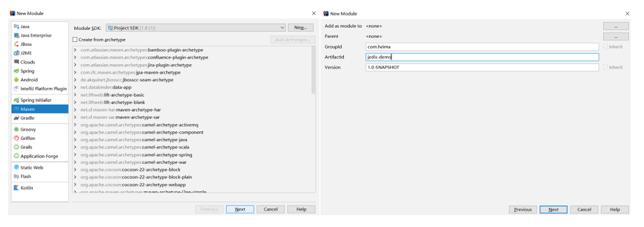
Task: Select cocoon-22-archetype-block-plain row
Action: 192,177
